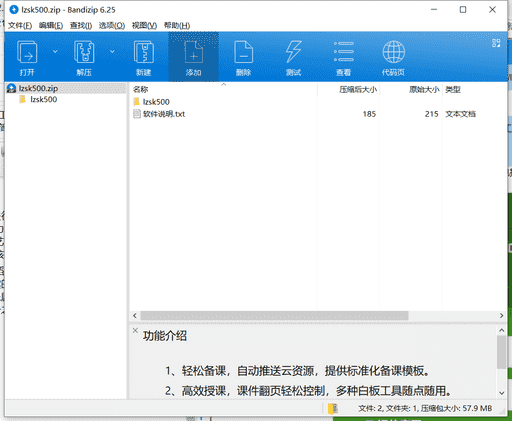Click the folder icon beside lzsk500 in list
This screenshot has height=421, width=512.
tap(136, 102)
